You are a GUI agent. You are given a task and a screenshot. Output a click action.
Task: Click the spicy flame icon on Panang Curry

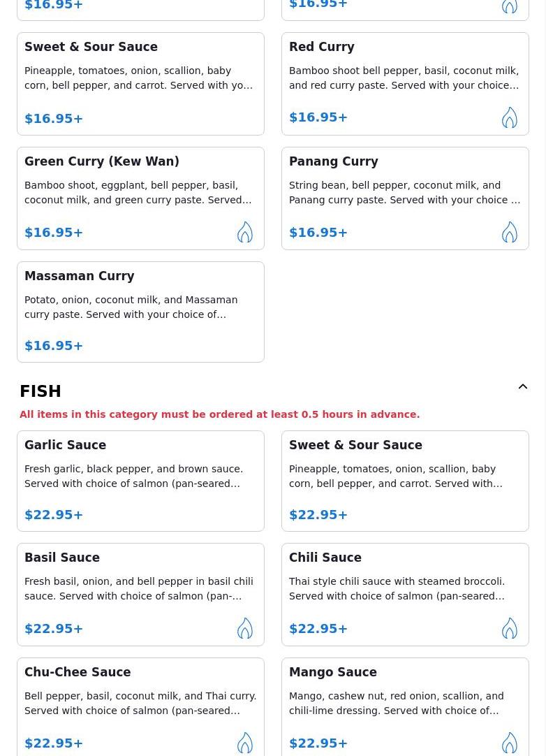pos(510,232)
